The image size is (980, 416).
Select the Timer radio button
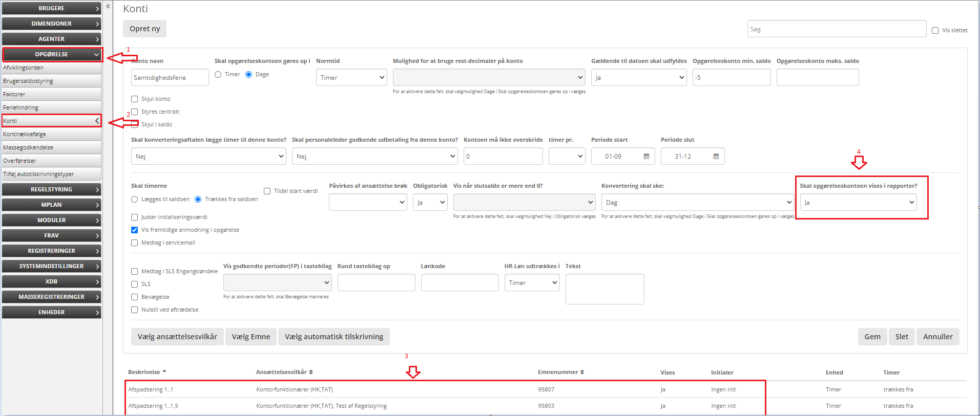point(218,75)
